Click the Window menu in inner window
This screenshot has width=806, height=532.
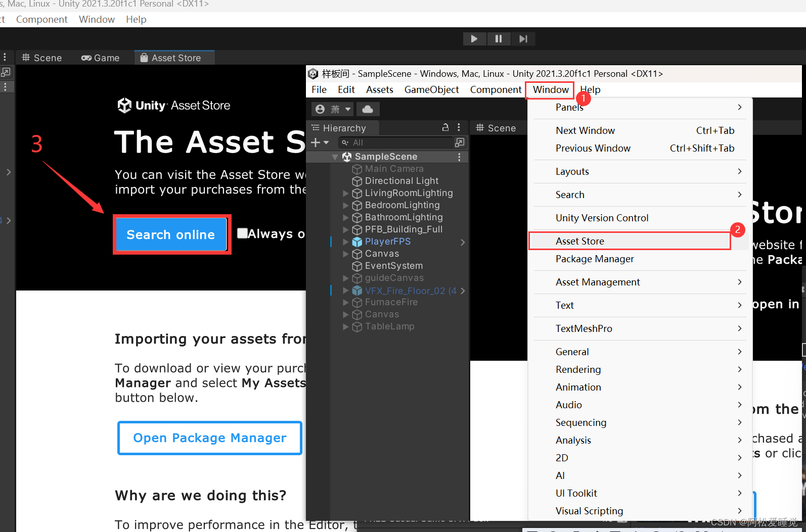tap(551, 89)
